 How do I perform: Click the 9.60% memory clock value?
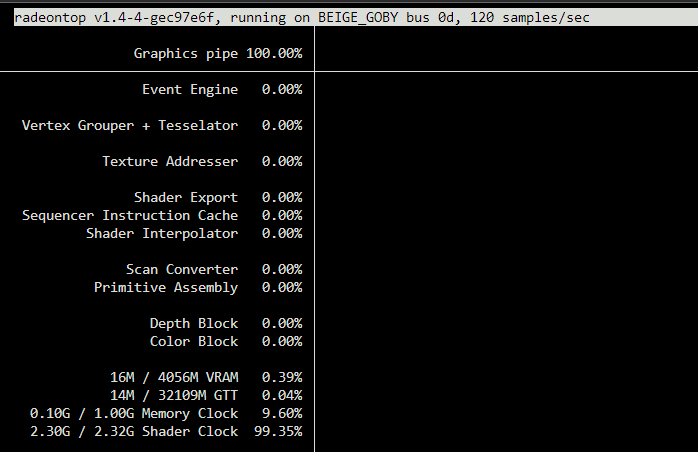282,414
